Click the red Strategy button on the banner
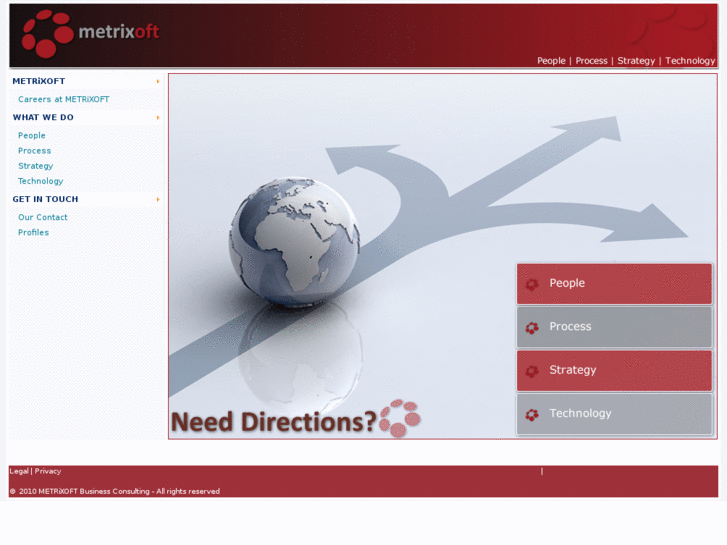Image resolution: width=727 pixels, height=545 pixels. (x=614, y=371)
